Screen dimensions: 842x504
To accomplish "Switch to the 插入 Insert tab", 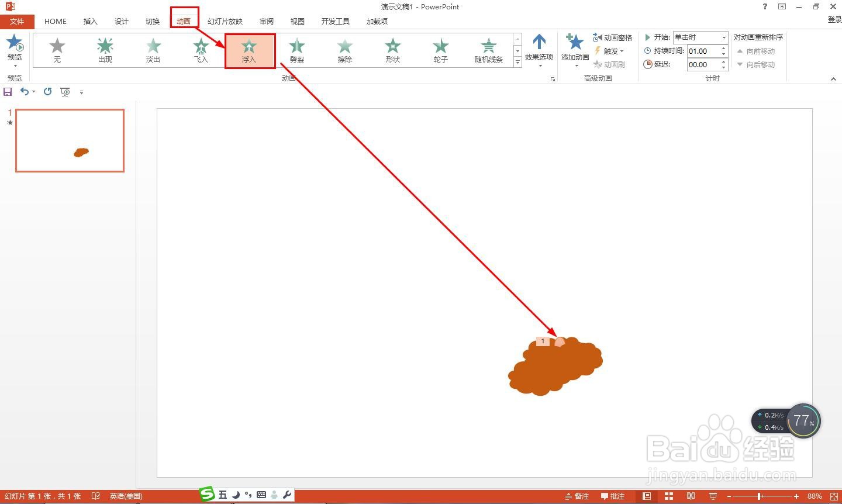I will pos(91,22).
